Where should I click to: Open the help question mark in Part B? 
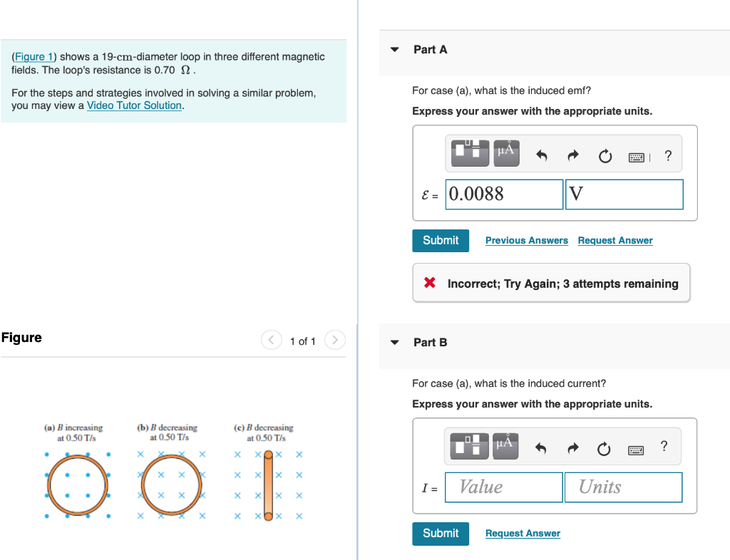(664, 446)
